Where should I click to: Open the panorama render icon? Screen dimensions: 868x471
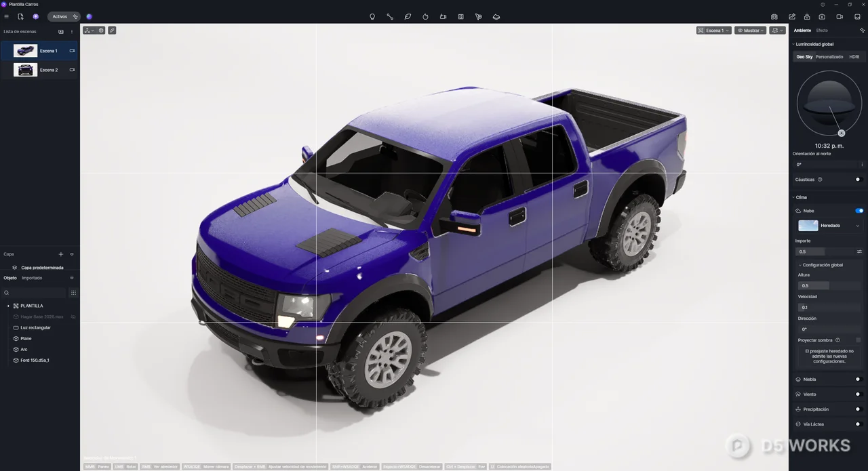807,16
